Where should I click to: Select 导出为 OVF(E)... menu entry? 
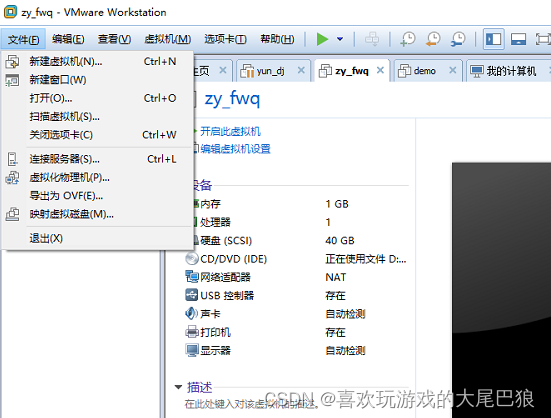pos(97,196)
